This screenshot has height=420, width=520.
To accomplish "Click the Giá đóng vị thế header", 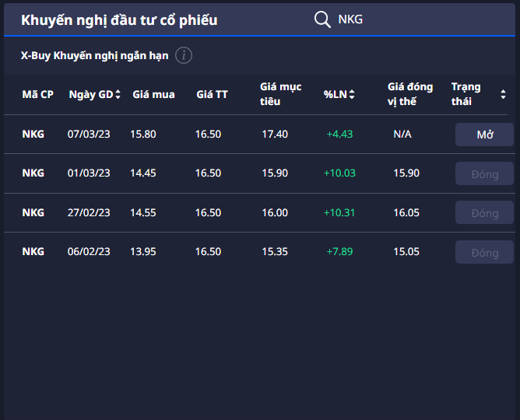I will click(409, 94).
